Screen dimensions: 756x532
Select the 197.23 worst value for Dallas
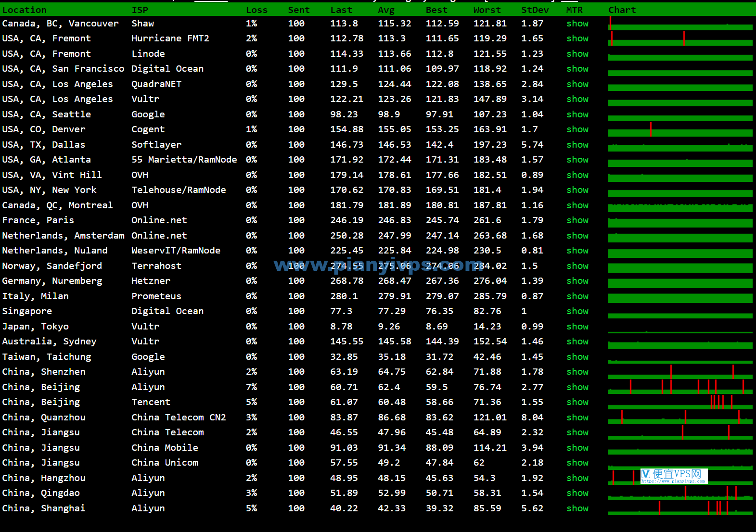click(x=490, y=145)
